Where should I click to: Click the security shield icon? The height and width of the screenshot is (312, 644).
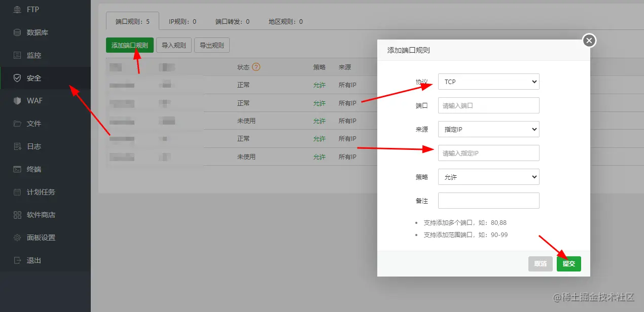pyautogui.click(x=17, y=78)
